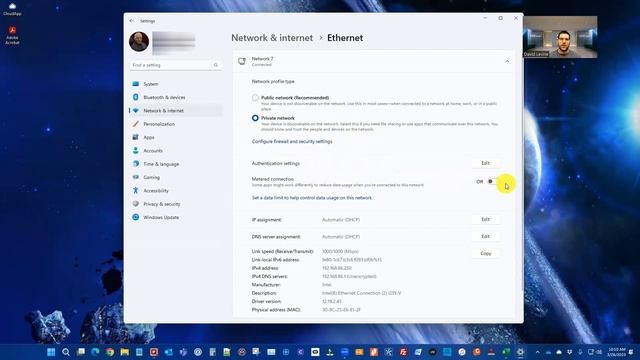Toggle the Metered connection switch
Viewport: 640px width, 360px height.
(x=493, y=182)
